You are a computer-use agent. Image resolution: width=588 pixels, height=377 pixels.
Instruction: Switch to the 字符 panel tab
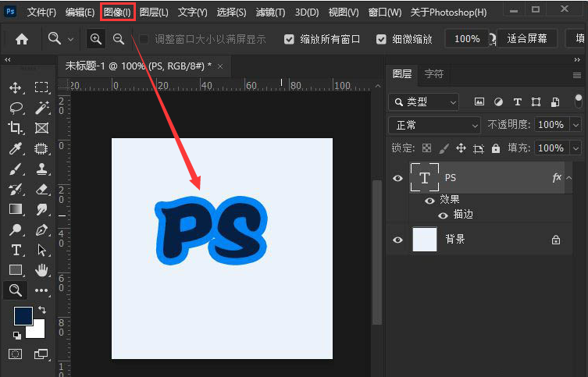pyautogui.click(x=433, y=74)
